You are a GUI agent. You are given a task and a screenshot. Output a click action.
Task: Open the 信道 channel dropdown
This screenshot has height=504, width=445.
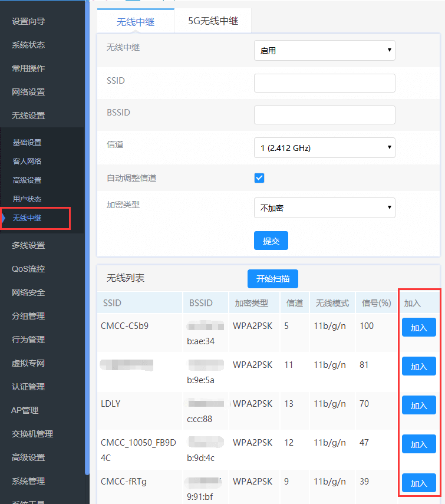(x=324, y=148)
